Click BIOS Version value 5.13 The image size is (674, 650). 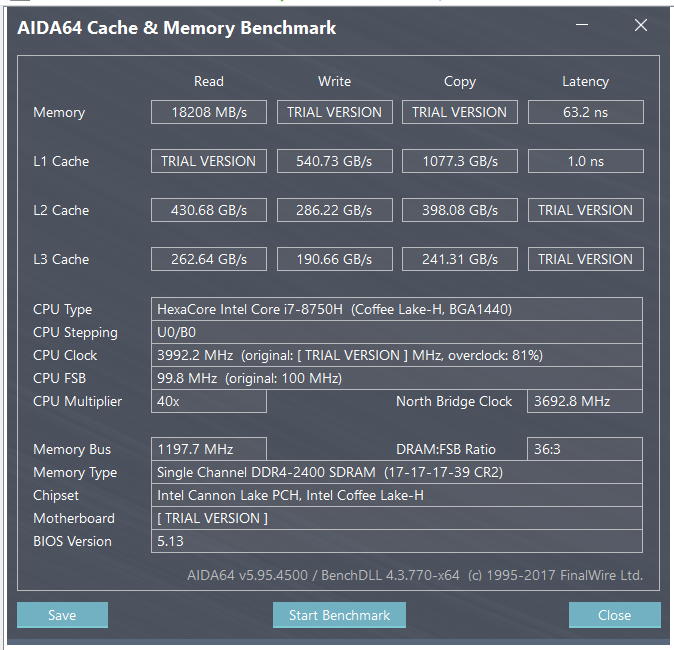coord(397,541)
